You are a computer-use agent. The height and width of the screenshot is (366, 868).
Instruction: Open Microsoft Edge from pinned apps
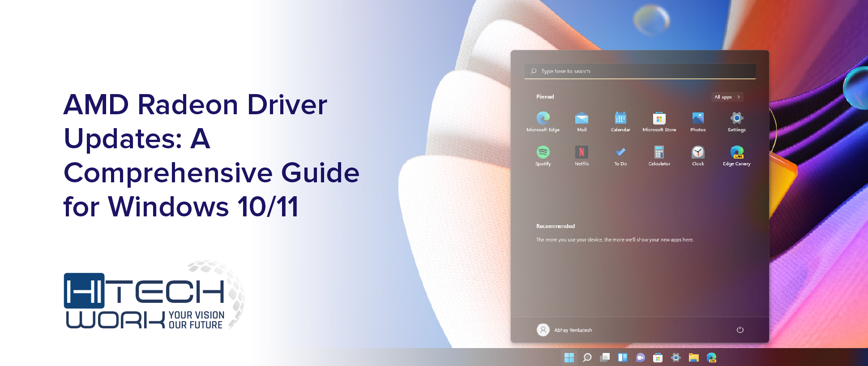543,121
